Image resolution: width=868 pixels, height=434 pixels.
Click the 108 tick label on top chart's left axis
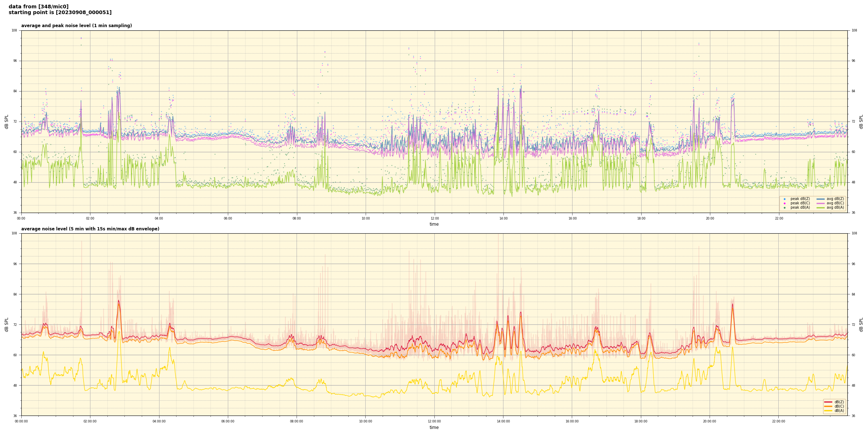click(x=14, y=30)
